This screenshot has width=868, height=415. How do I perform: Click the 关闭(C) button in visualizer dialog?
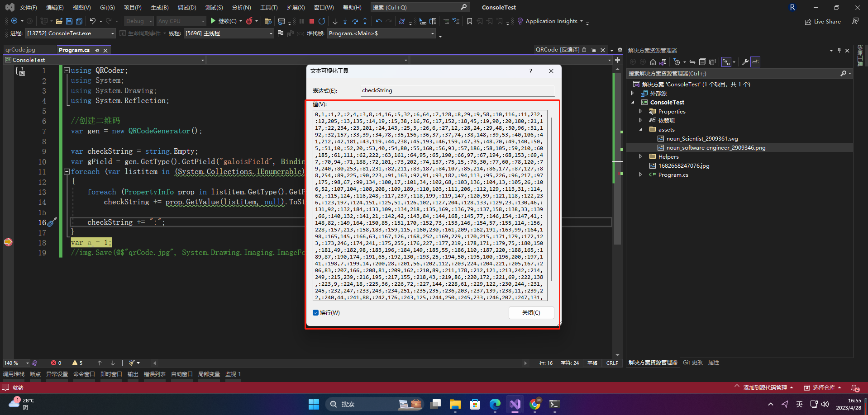[x=531, y=313]
